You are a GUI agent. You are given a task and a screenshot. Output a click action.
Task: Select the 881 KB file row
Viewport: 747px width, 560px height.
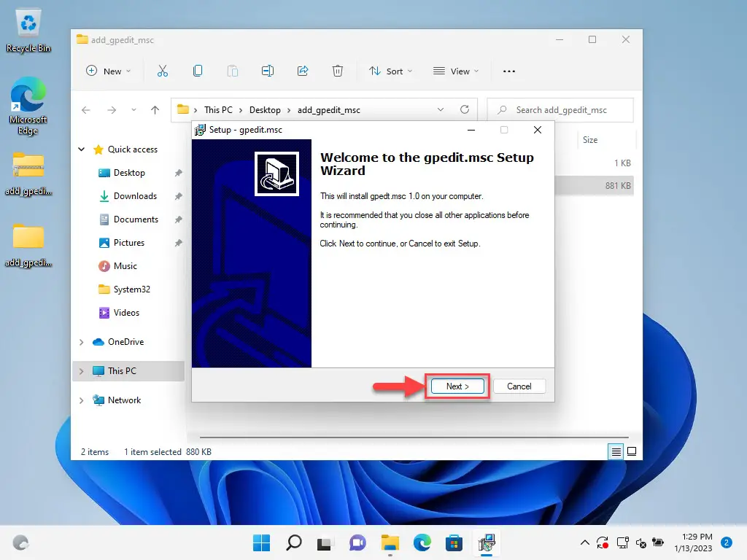tap(594, 186)
